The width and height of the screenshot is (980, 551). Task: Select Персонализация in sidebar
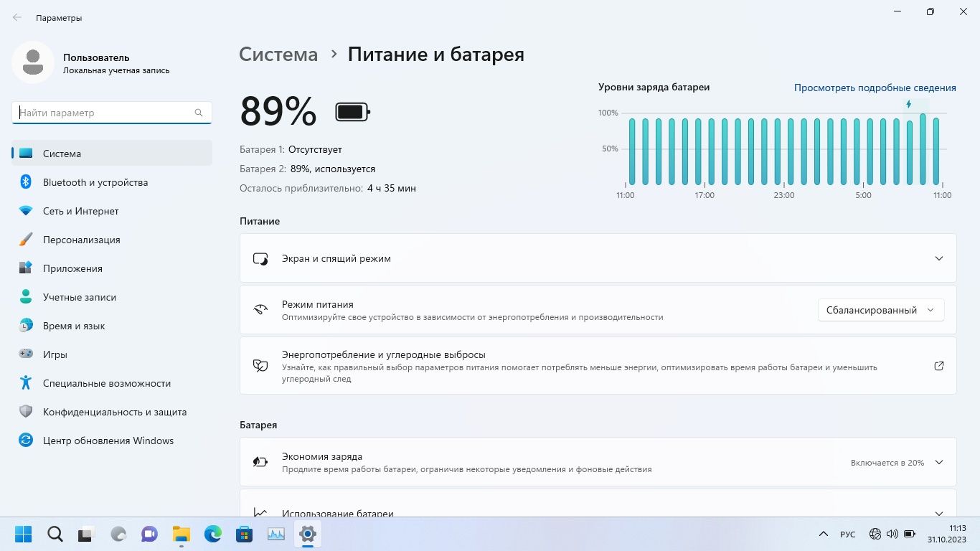point(112,240)
